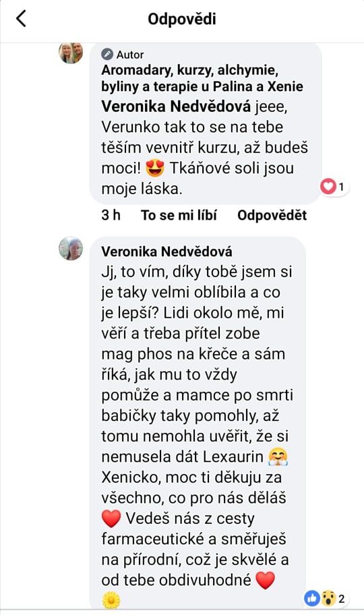
Task: Open Veronika Nedvědová's profile avatar
Action: tap(71, 248)
